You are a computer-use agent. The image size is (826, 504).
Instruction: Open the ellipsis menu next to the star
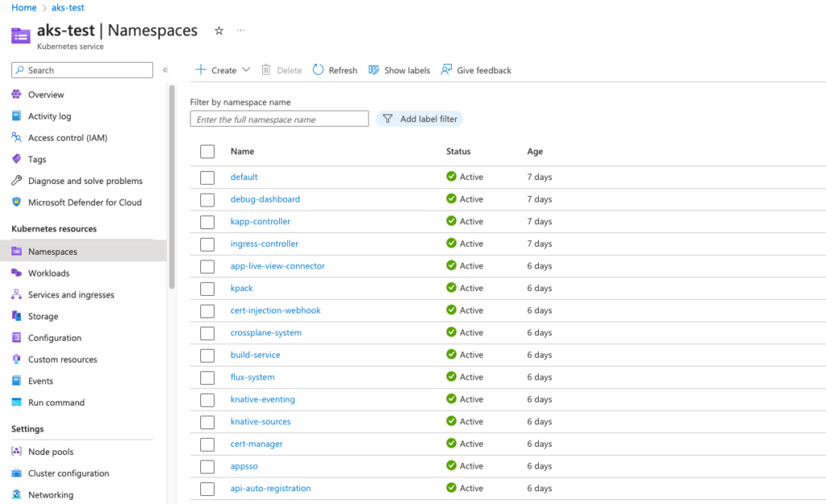pyautogui.click(x=240, y=31)
